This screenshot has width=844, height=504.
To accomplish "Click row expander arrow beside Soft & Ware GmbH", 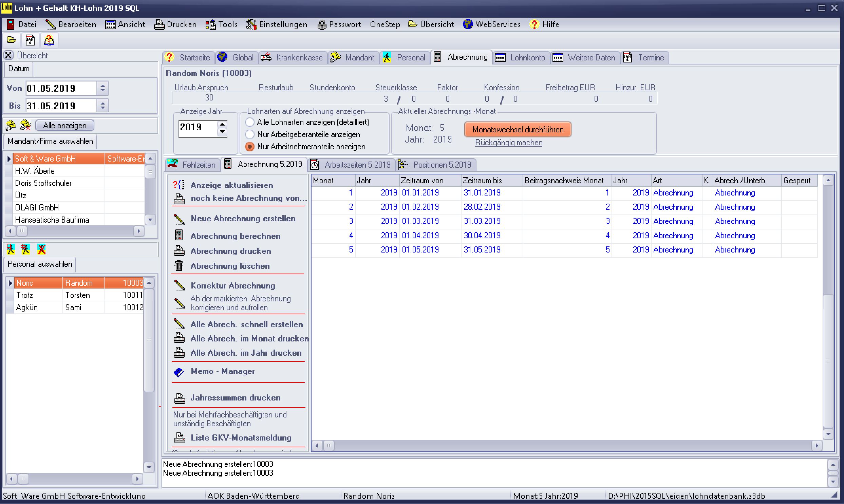I will tap(9, 158).
